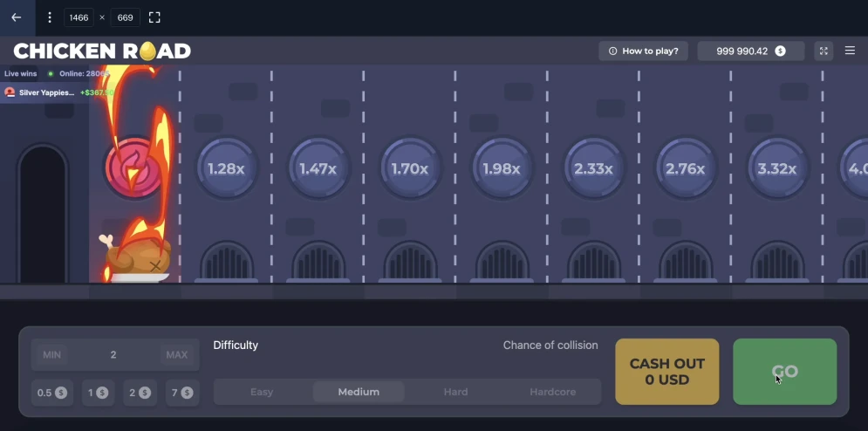868x431 pixels.
Task: Open How to play? help
Action: (x=643, y=51)
